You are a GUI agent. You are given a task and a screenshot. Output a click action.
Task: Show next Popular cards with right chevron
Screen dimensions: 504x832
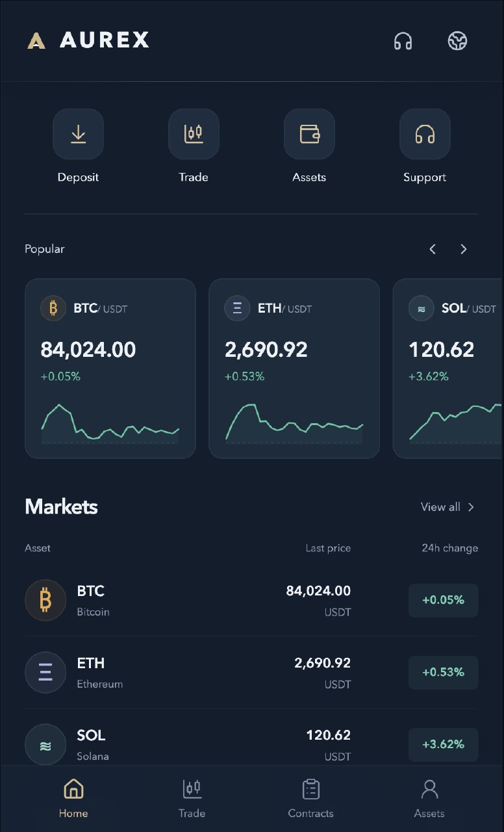[464, 249]
